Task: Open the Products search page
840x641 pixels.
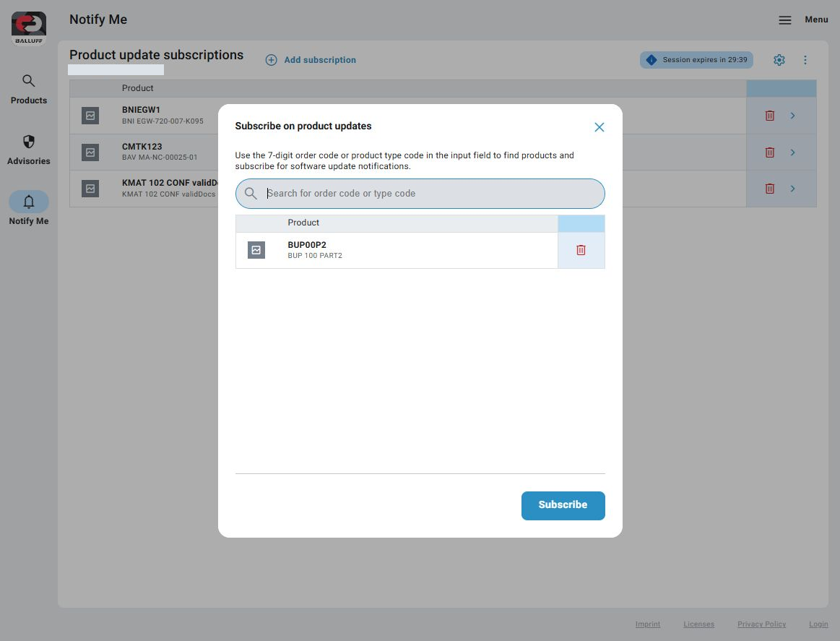Action: point(28,90)
